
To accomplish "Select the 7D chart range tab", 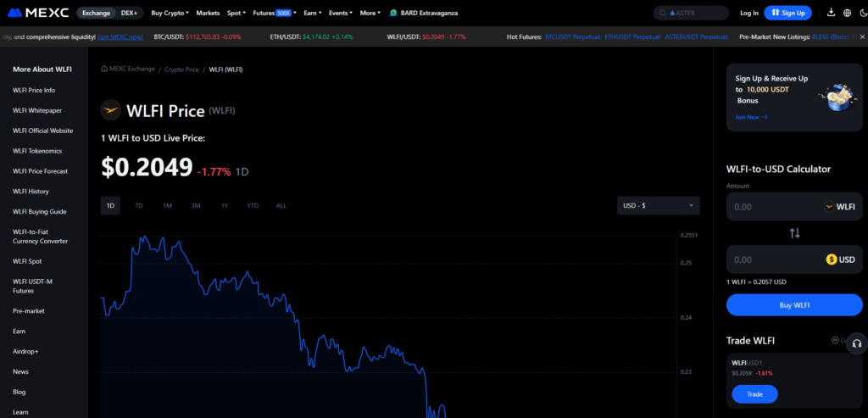I will pos(139,205).
